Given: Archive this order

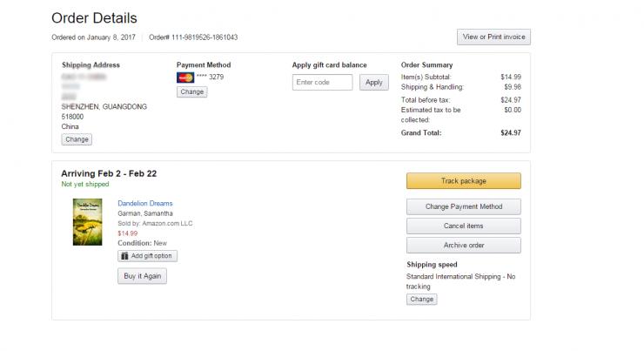Looking at the screenshot, I should 463,246.
